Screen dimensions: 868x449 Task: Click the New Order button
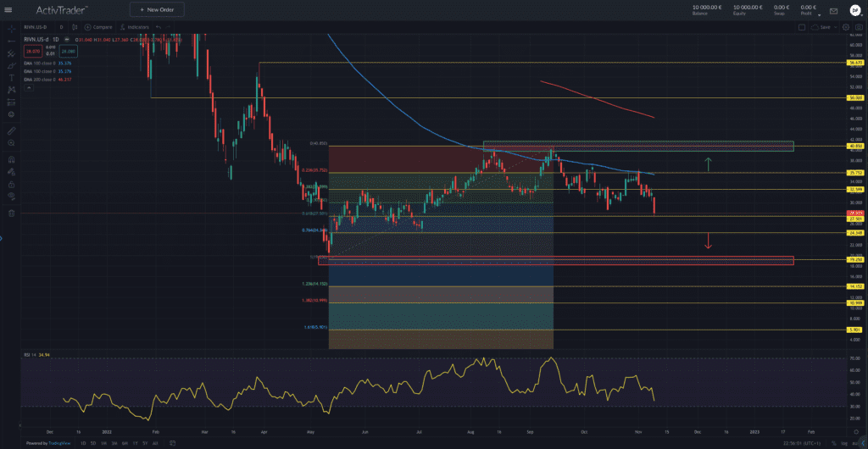click(x=157, y=10)
